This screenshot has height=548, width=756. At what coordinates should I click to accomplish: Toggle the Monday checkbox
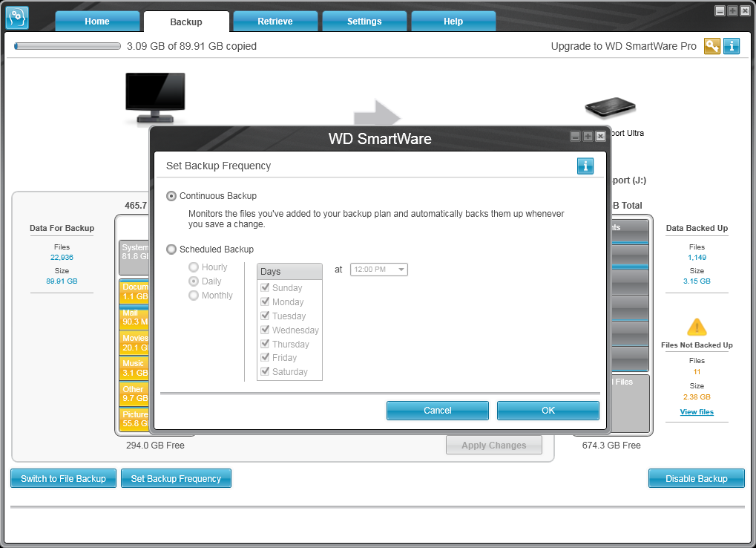point(265,301)
